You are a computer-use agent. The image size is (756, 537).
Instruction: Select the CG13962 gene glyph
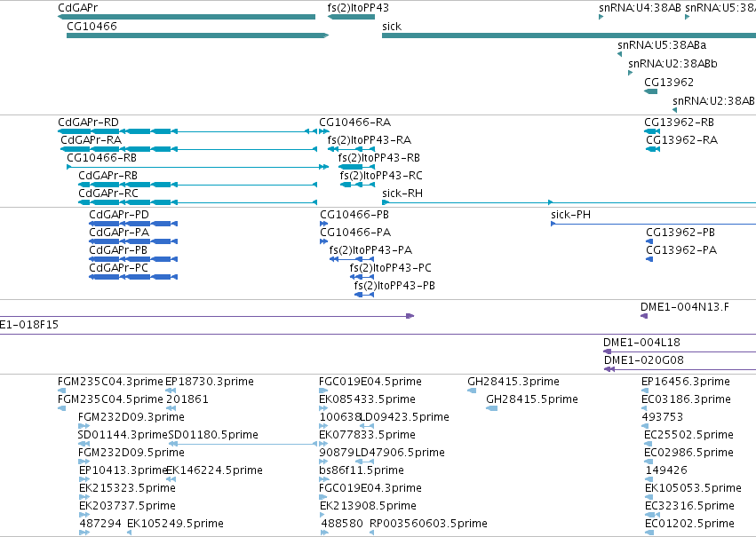(x=651, y=91)
